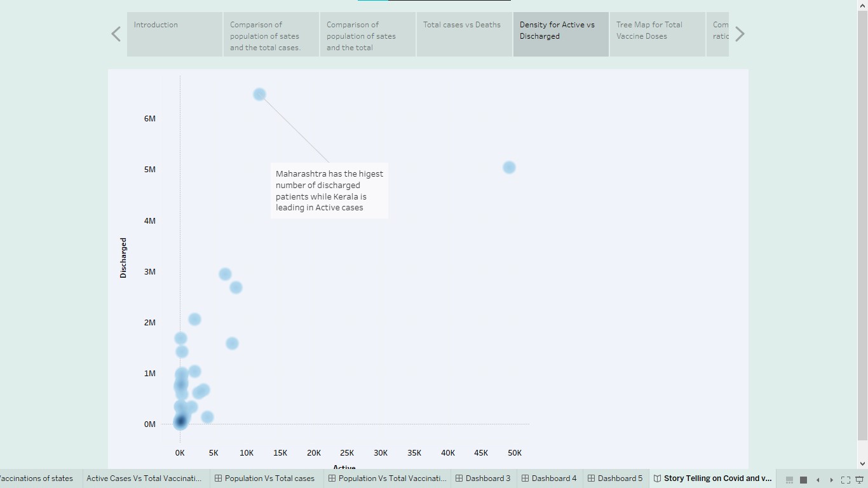Enter full screen using the brackets icon
The image size is (868, 488).
point(845,479)
